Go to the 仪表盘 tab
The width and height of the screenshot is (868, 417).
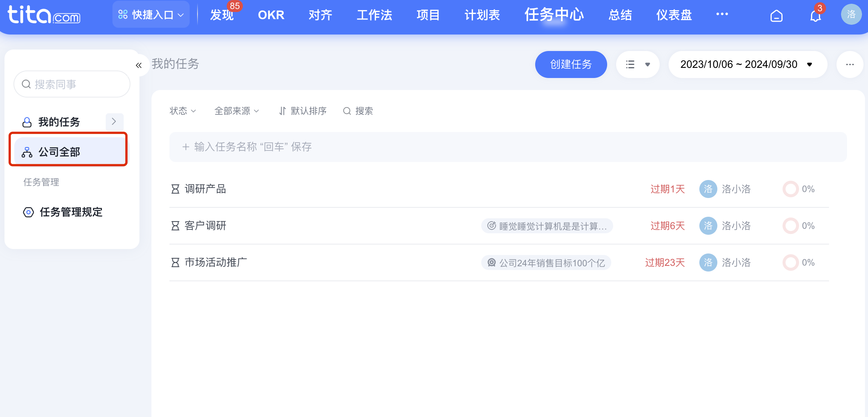[674, 15]
